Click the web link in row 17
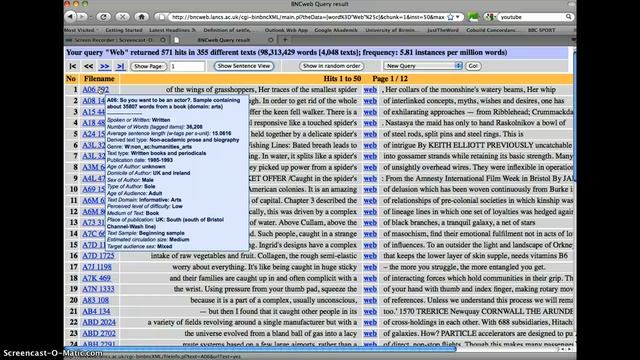The height and width of the screenshot is (360, 640). [370, 267]
